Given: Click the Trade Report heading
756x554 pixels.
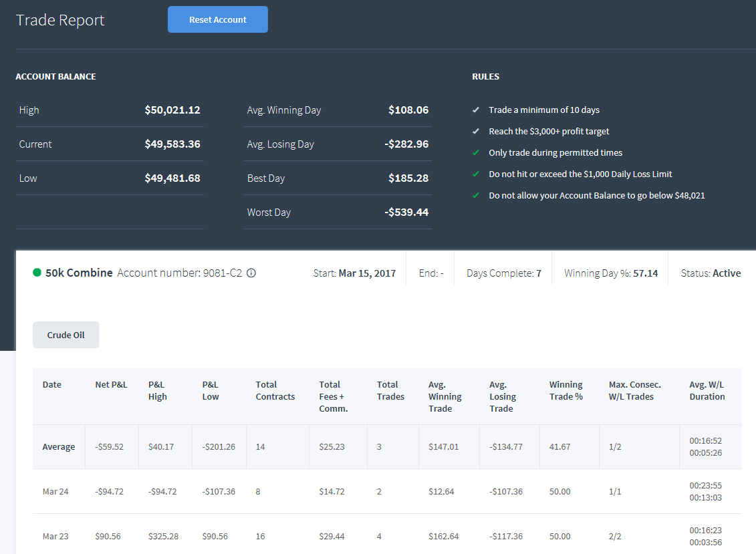Looking at the screenshot, I should (60, 20).
